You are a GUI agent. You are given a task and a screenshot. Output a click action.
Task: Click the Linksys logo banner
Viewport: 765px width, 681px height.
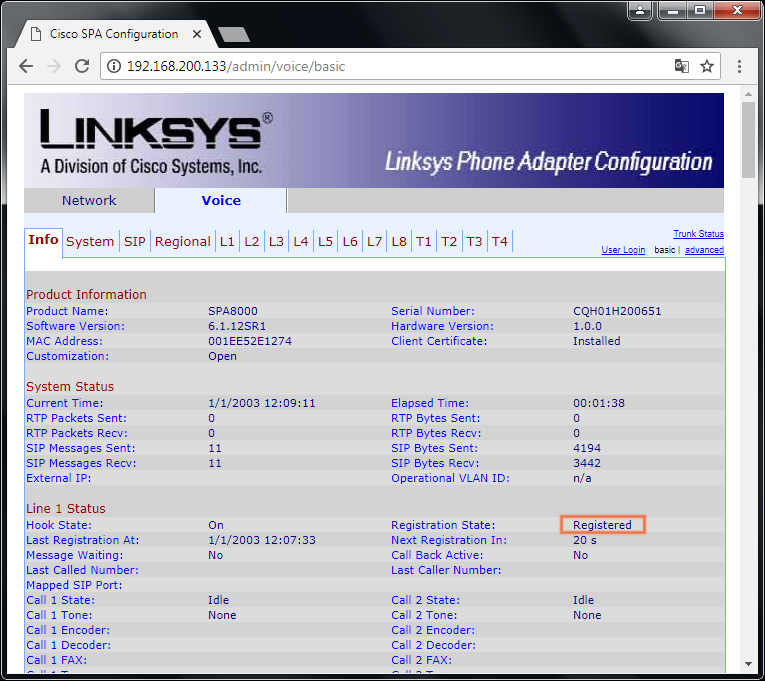tap(374, 140)
